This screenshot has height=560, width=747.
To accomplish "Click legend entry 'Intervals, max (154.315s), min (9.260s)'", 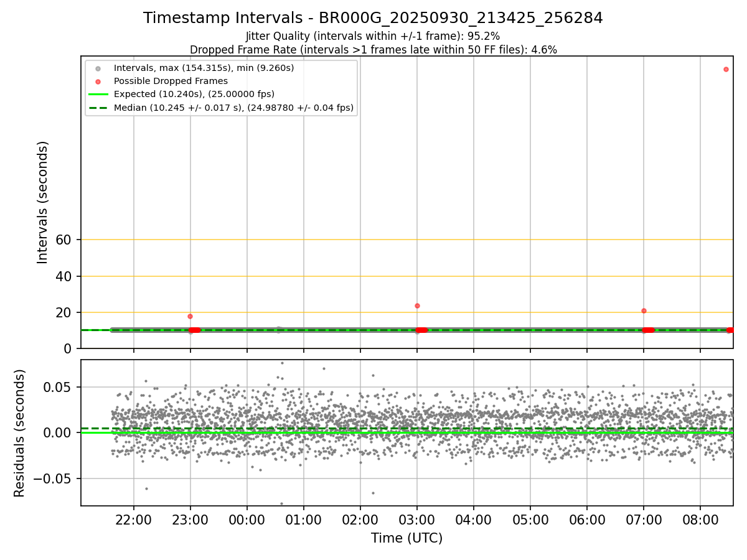I will click(x=204, y=68).
